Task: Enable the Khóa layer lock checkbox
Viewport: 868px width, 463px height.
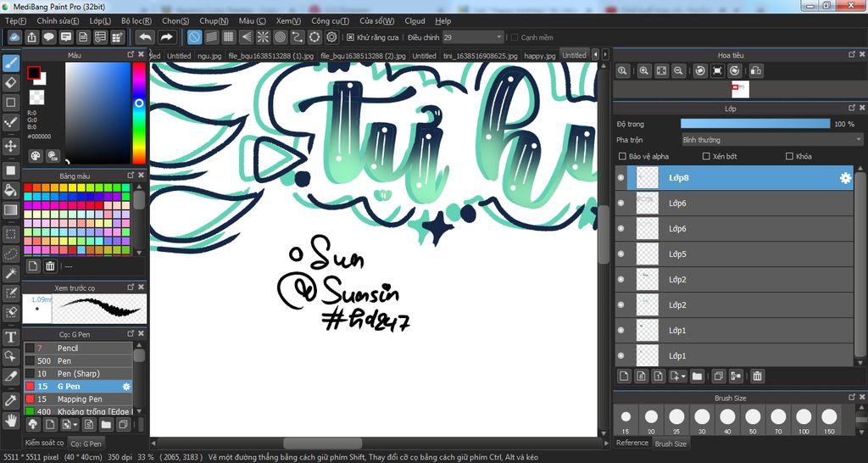Action: tap(789, 156)
